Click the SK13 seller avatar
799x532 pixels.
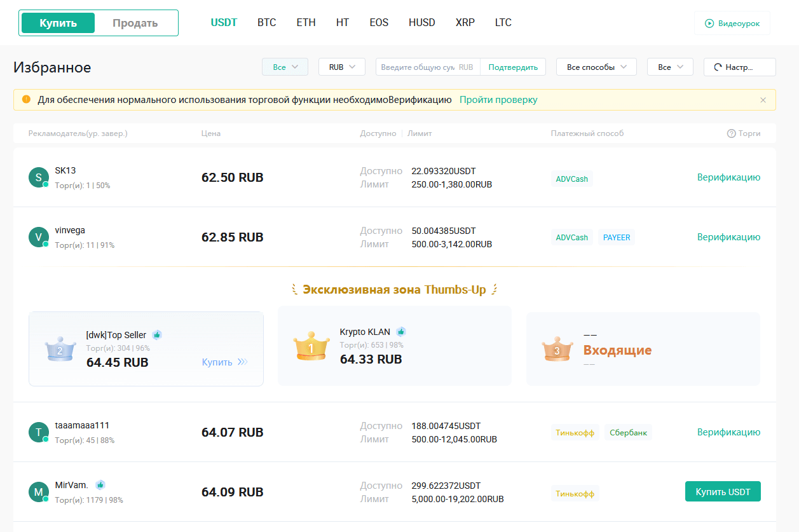pos(39,178)
